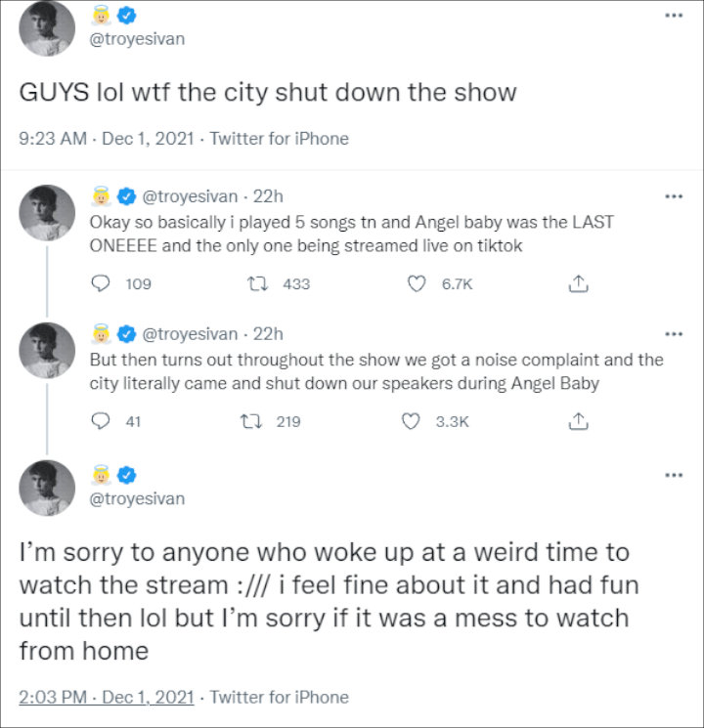Click the @troyesivan handle on the top tweet
This screenshot has height=728, width=704.
click(136, 41)
